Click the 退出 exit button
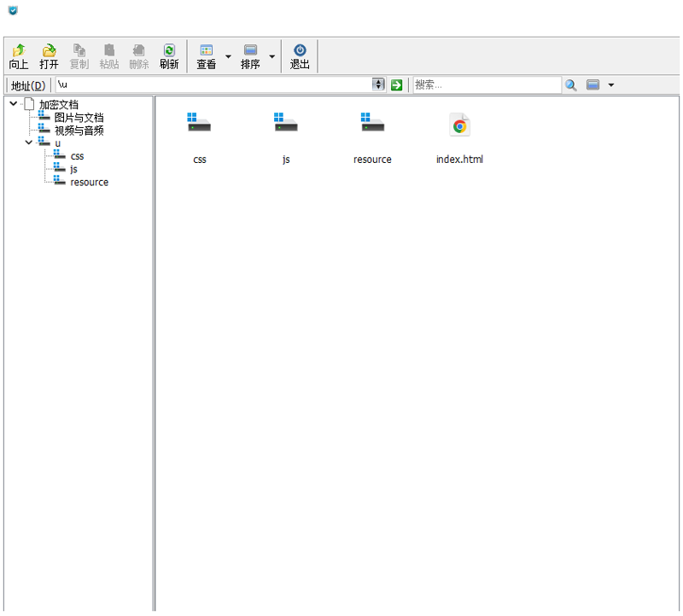The width and height of the screenshot is (683, 616). (300, 56)
